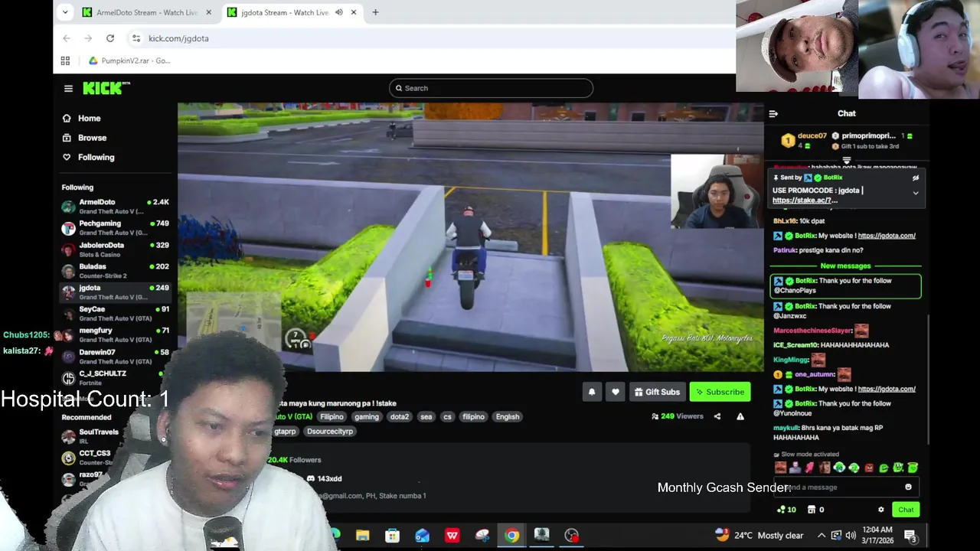The width and height of the screenshot is (980, 551).
Task: Select the dota2 tag
Action: [400, 417]
